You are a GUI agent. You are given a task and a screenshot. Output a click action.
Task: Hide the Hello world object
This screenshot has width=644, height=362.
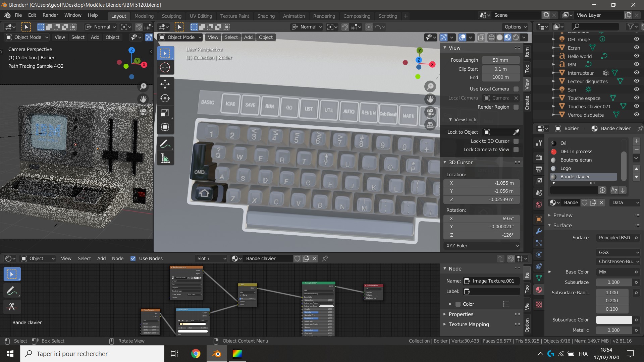point(636,56)
